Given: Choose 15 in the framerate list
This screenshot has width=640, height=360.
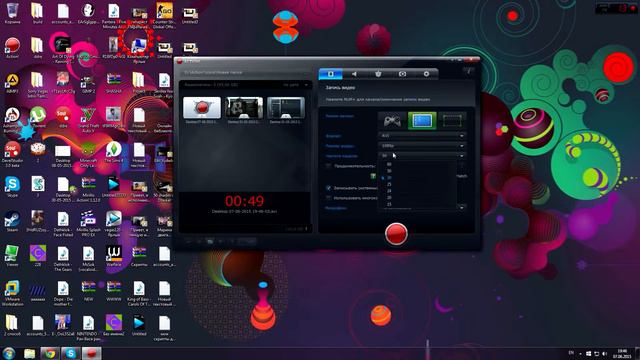Looking at the screenshot, I should point(389,204).
